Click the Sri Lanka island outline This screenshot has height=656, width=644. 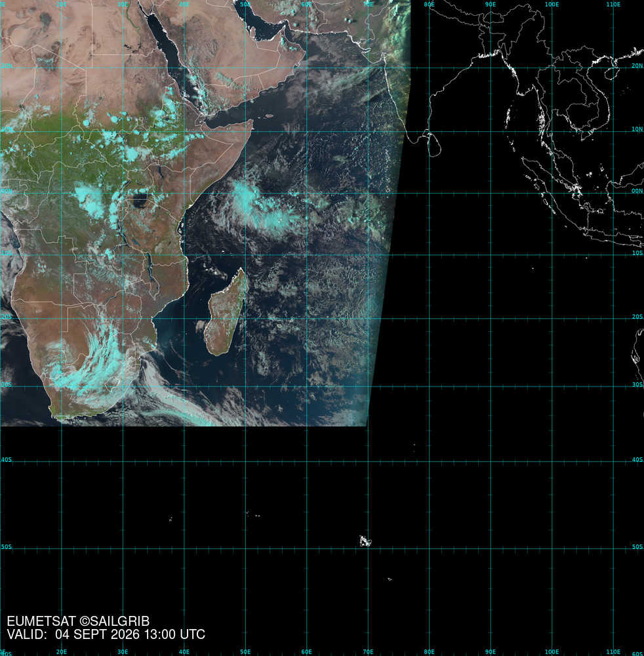pyautogui.click(x=435, y=145)
